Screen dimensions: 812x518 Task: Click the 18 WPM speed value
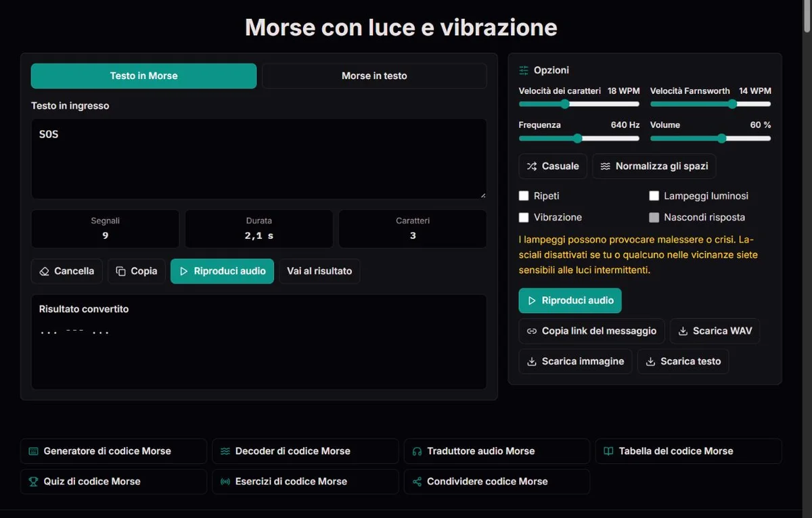(x=623, y=91)
